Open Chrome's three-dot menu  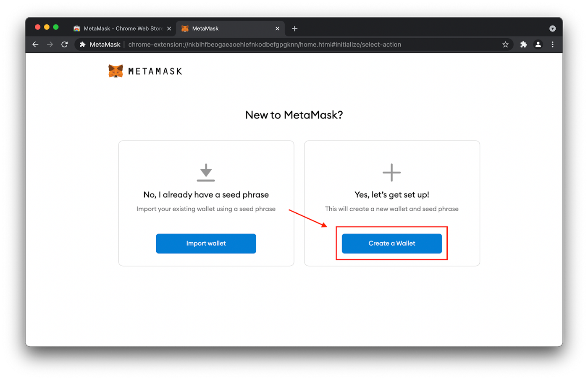click(552, 45)
